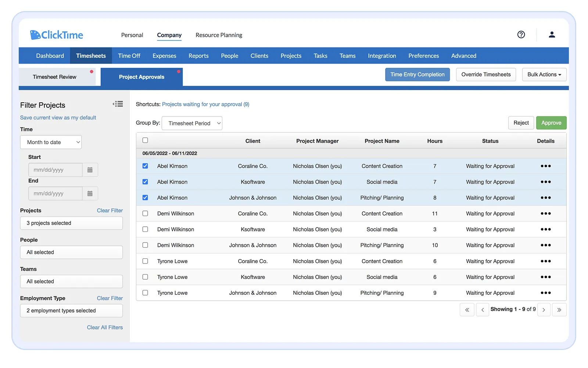
Task: Open the Integration nav item
Action: pos(382,56)
